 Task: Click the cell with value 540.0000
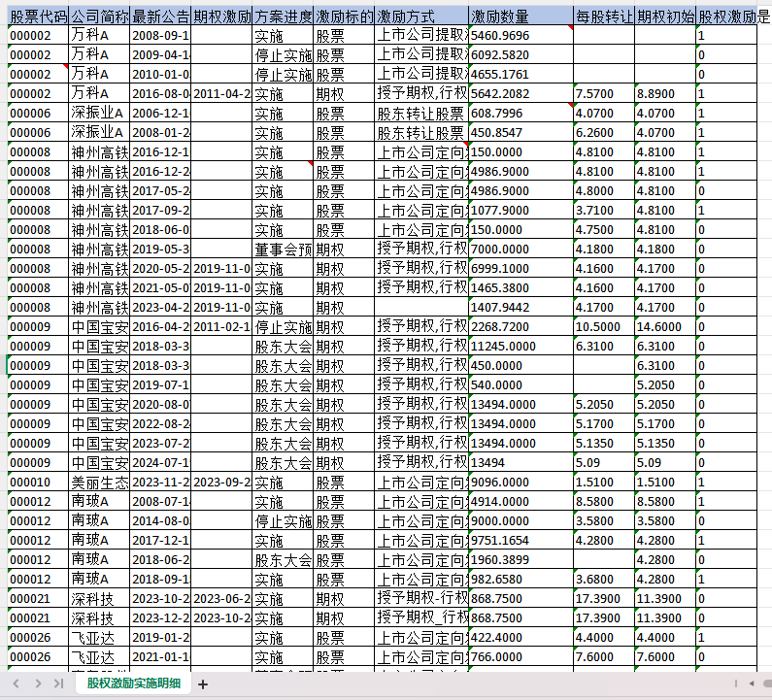coord(520,384)
